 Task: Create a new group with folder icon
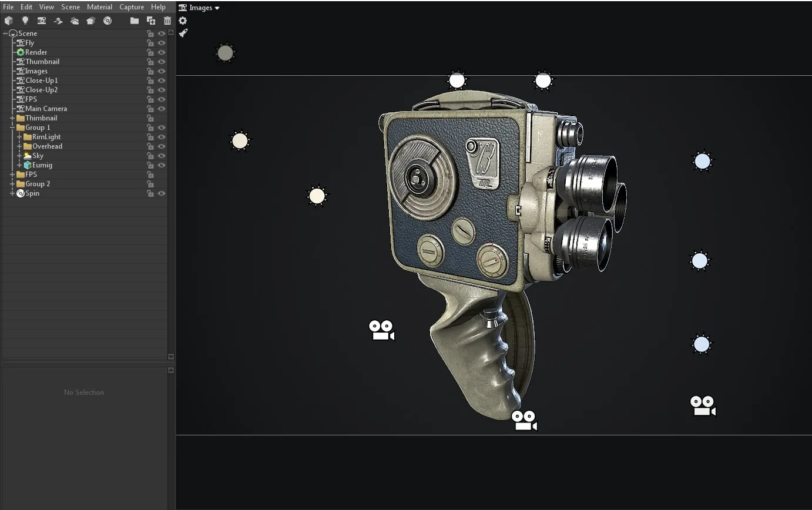135,21
